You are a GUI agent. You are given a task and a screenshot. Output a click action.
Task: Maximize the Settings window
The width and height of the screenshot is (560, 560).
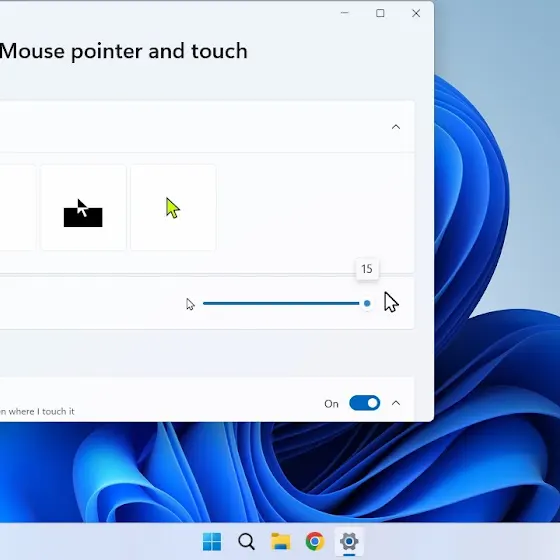380,13
